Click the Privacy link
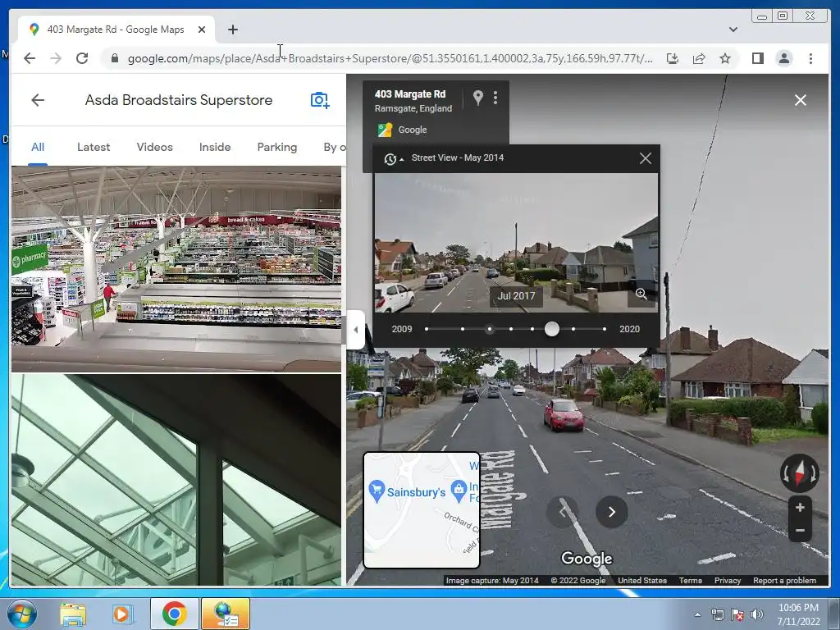 pyautogui.click(x=728, y=580)
